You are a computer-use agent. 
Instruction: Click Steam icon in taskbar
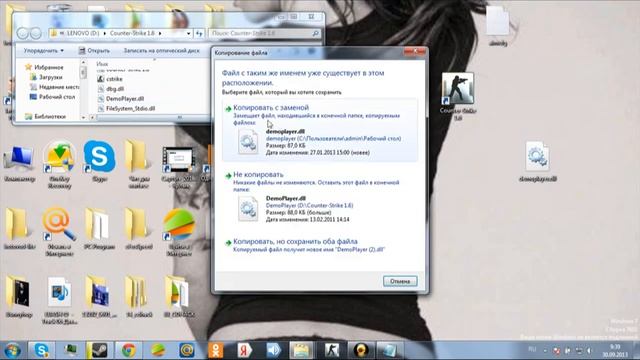[98, 351]
